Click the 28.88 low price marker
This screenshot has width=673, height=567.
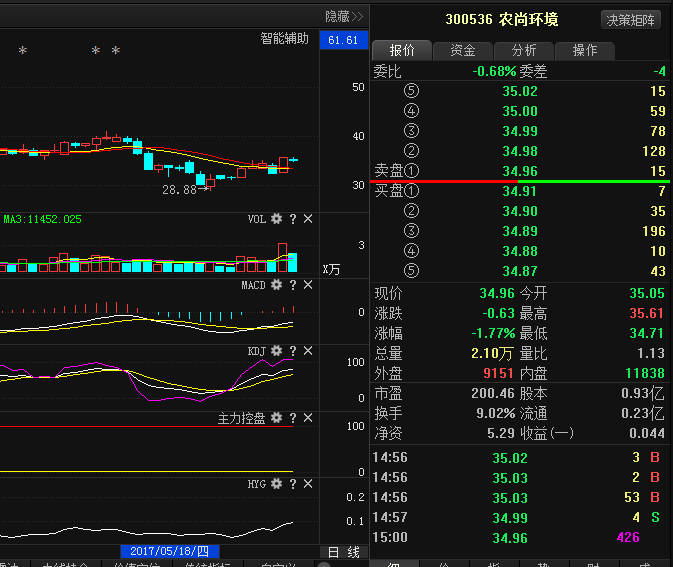(x=179, y=190)
